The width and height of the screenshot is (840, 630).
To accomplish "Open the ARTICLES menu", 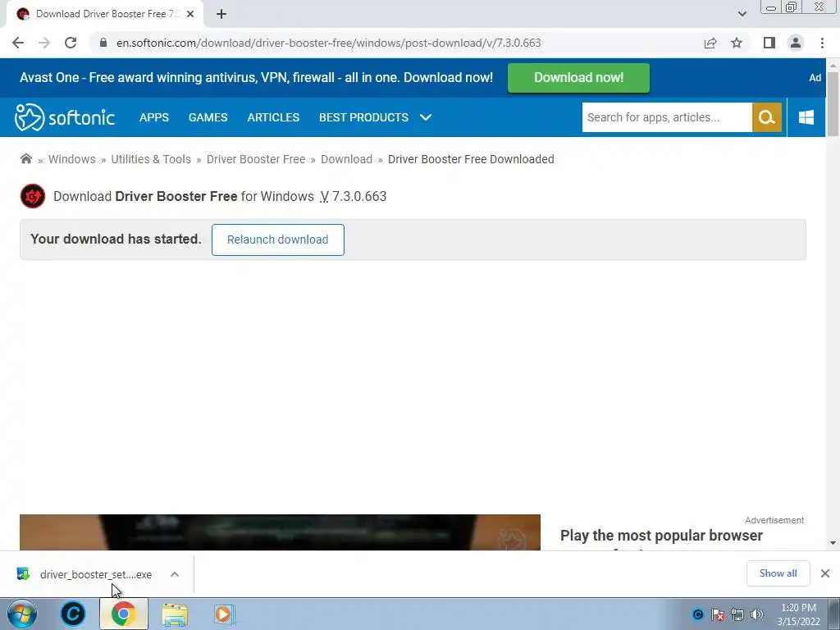I will click(x=273, y=117).
